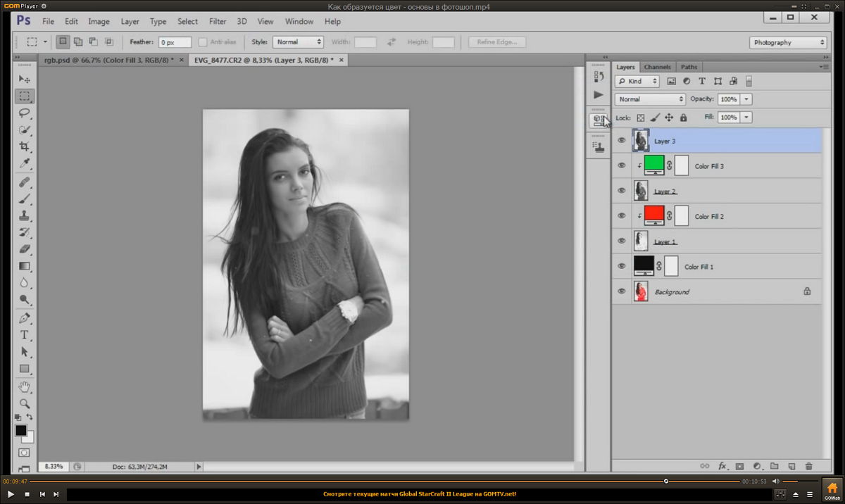Click the Feather input field
The image size is (845, 504).
[x=175, y=42]
